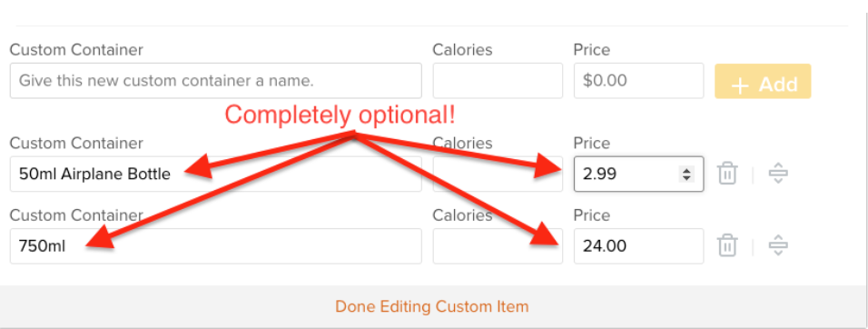Click Calories field for 50ml Airplane Bottle
This screenshot has height=329, width=868.
point(498,174)
